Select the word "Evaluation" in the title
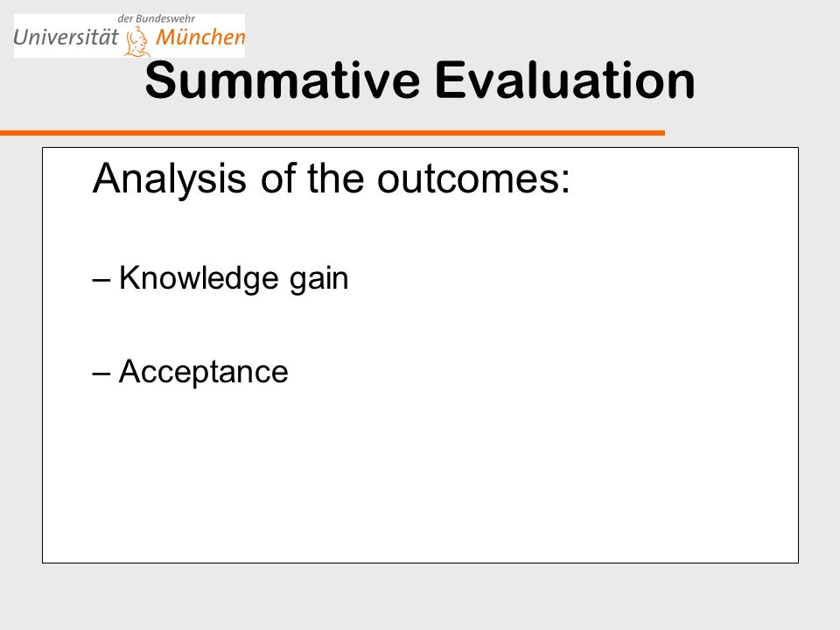 (565, 80)
